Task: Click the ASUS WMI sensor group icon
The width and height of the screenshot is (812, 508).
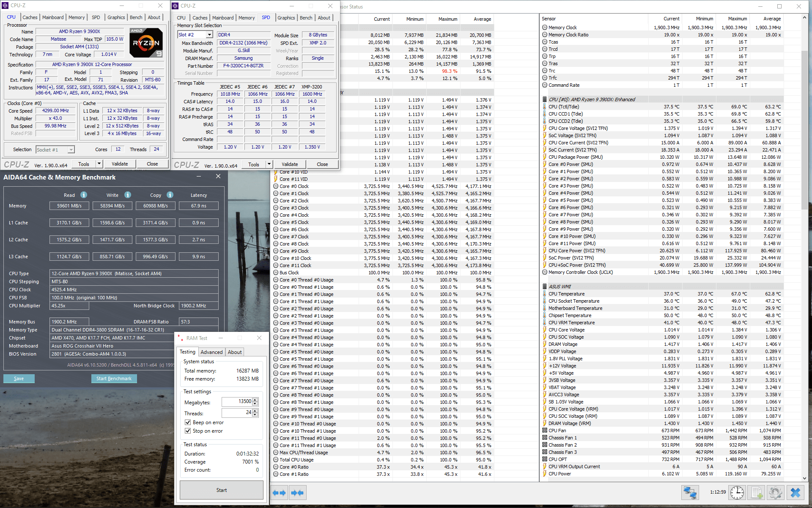Action: [545, 287]
